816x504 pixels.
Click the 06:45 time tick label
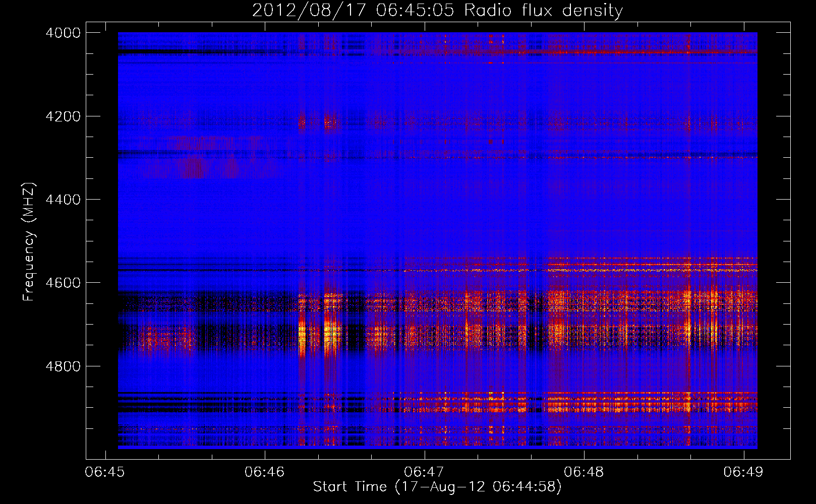pyautogui.click(x=105, y=472)
